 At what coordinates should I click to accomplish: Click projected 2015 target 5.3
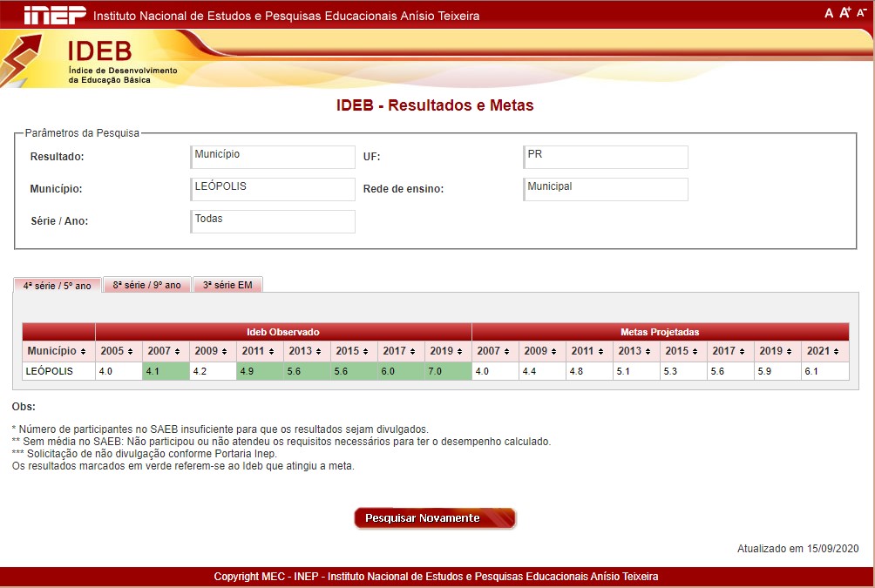coord(683,371)
